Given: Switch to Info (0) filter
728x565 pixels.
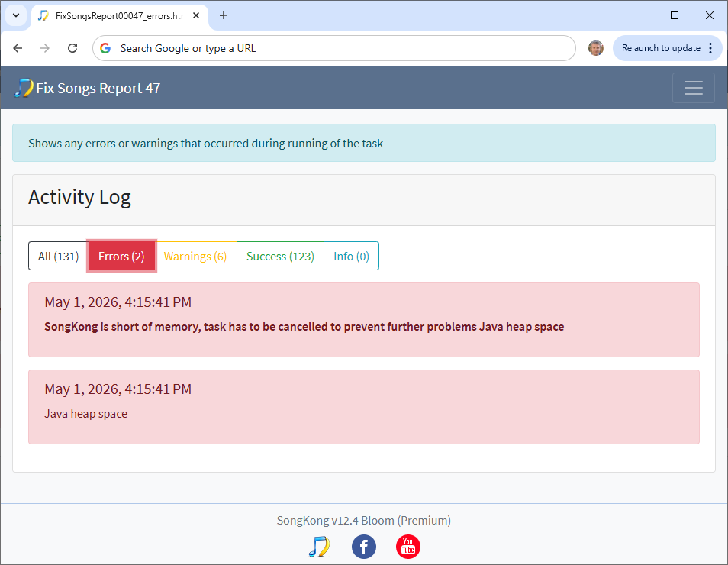Looking at the screenshot, I should (x=352, y=256).
